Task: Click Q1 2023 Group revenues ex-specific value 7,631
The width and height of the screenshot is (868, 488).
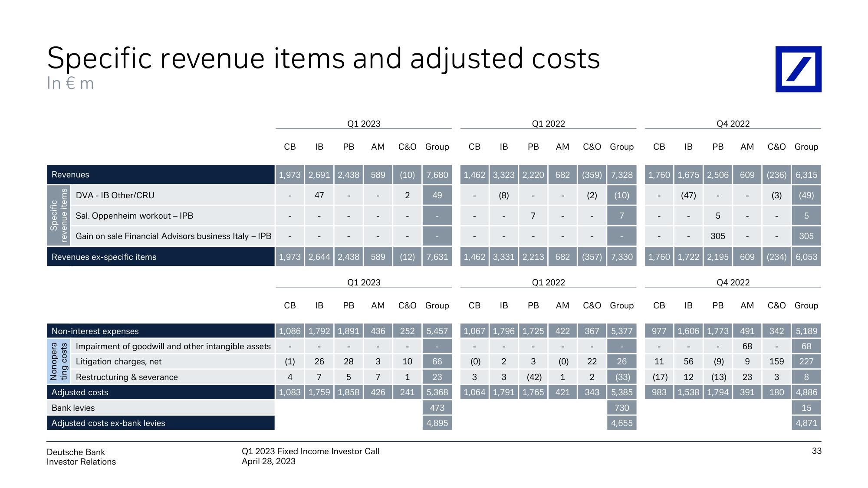Action: click(437, 257)
